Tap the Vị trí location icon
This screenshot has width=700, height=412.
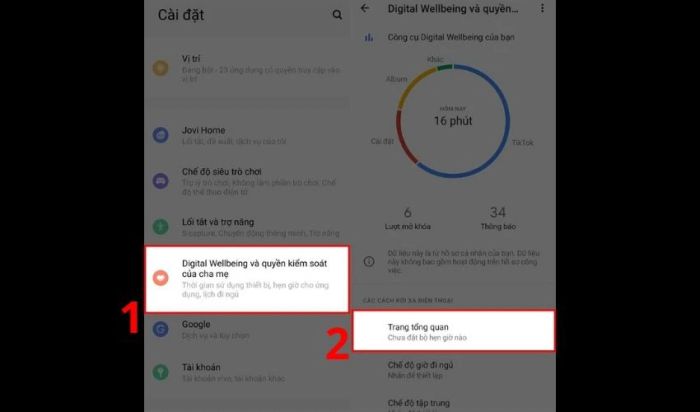[x=160, y=68]
